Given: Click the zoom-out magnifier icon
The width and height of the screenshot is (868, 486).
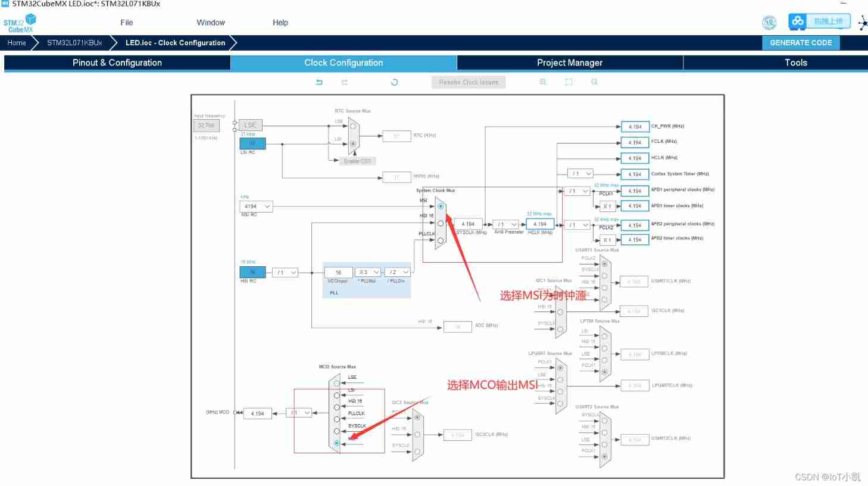Looking at the screenshot, I should pyautogui.click(x=594, y=82).
